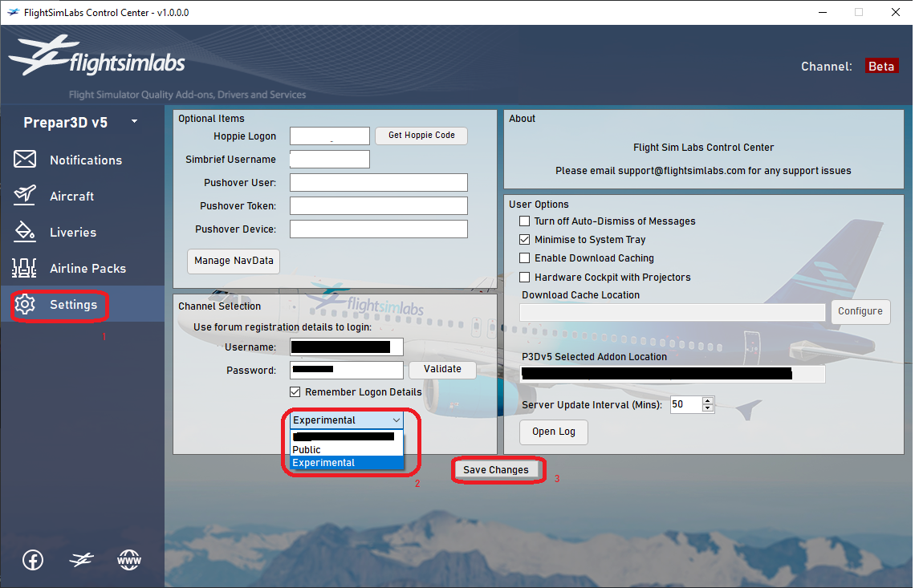Click the Server Update Interval value box

point(685,404)
